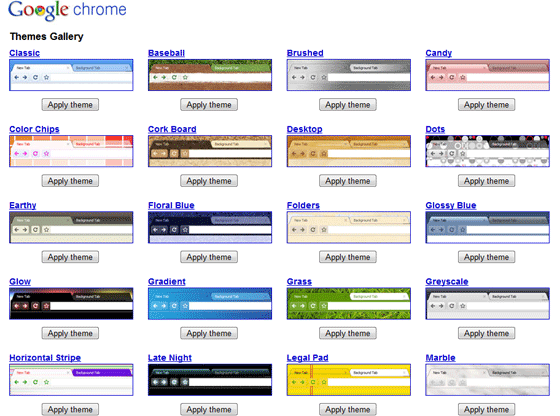
Task: Open the Brushed theme link
Action: tap(305, 53)
